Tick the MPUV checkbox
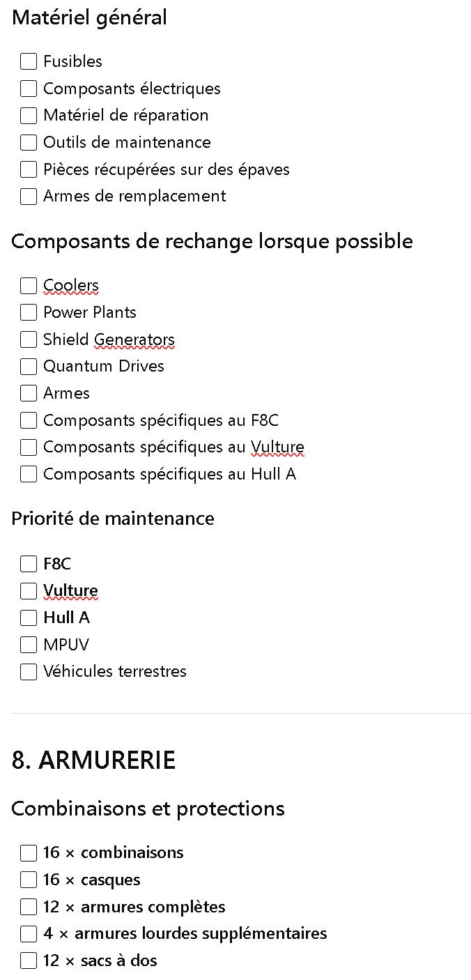471x980 pixels. [29, 645]
